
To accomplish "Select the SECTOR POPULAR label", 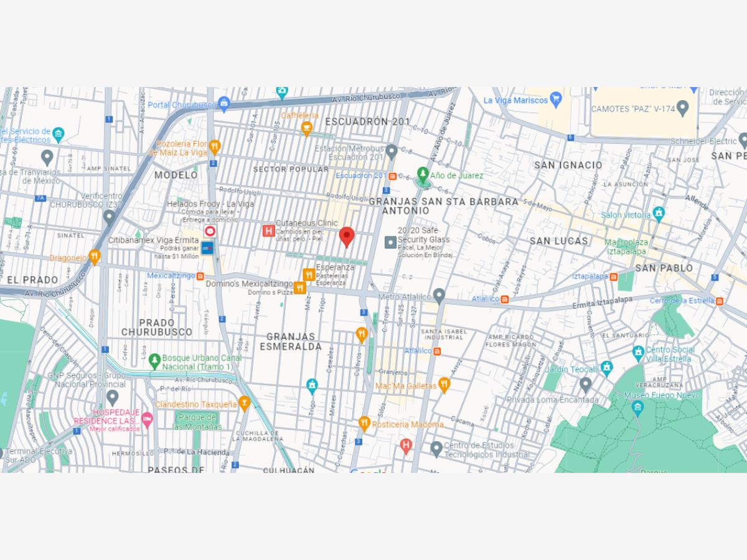I will point(291,169).
